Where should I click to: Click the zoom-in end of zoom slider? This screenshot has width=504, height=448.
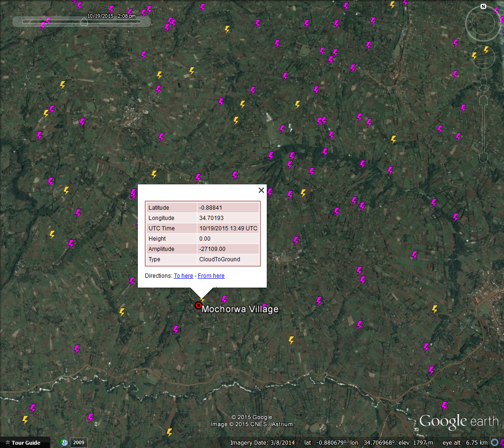coord(483,100)
